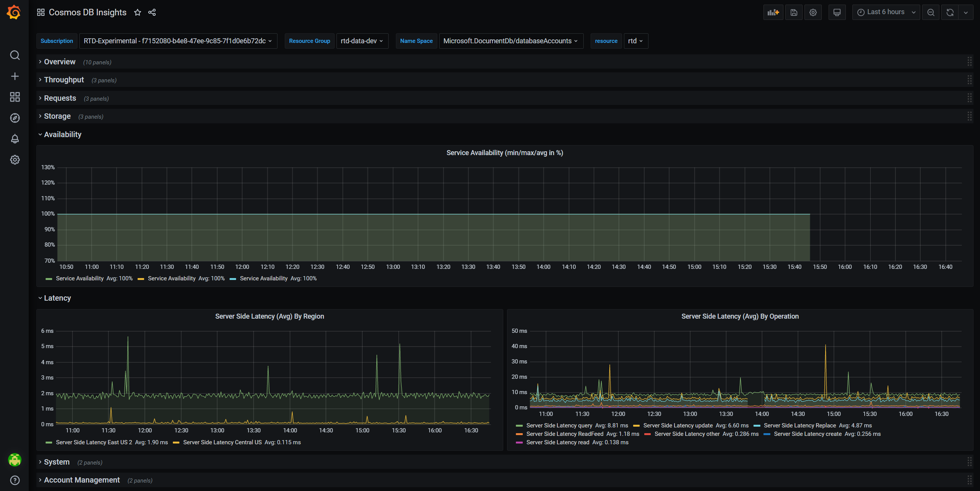The width and height of the screenshot is (980, 491).
Task: Refresh the dashboard
Action: point(950,12)
